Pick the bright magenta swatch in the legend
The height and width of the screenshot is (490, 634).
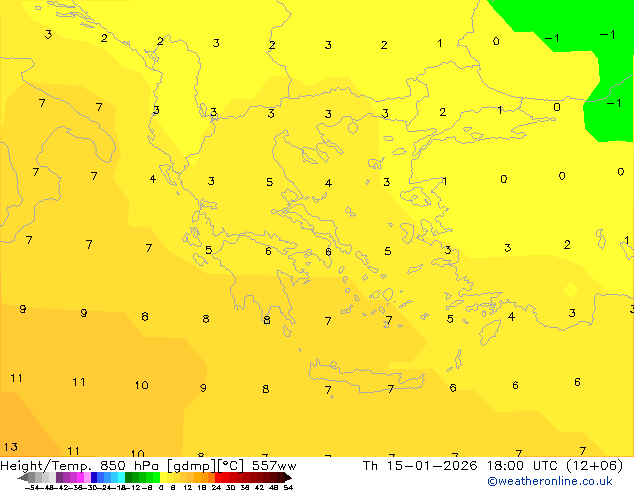point(80,477)
